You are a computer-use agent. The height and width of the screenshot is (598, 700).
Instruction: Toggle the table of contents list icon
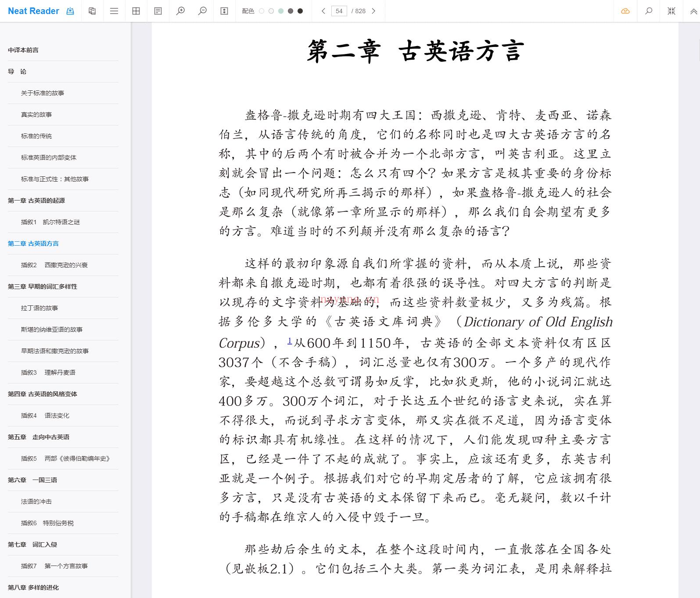(114, 11)
